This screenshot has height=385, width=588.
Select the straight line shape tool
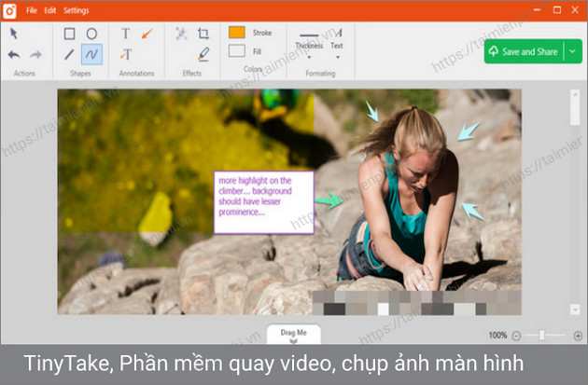click(69, 55)
